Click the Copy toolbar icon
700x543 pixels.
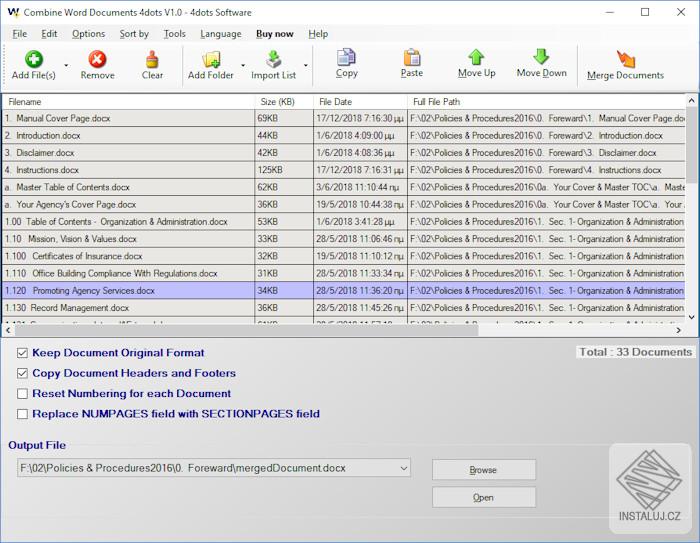pyautogui.click(x=346, y=57)
